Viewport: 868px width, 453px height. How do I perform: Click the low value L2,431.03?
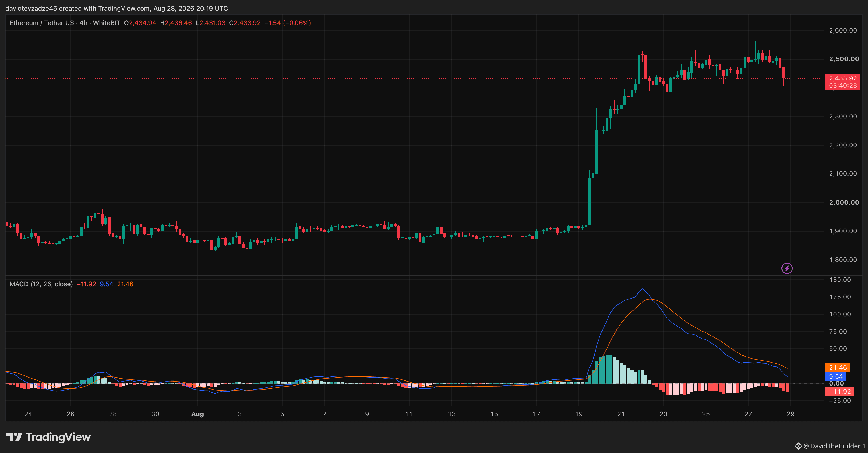tap(211, 23)
